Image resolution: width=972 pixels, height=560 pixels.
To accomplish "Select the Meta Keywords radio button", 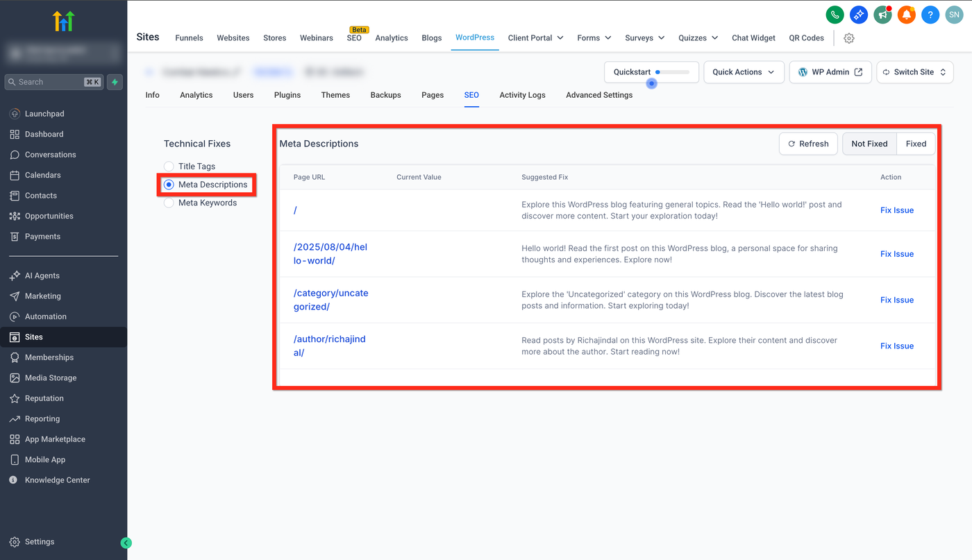I will tap(169, 203).
